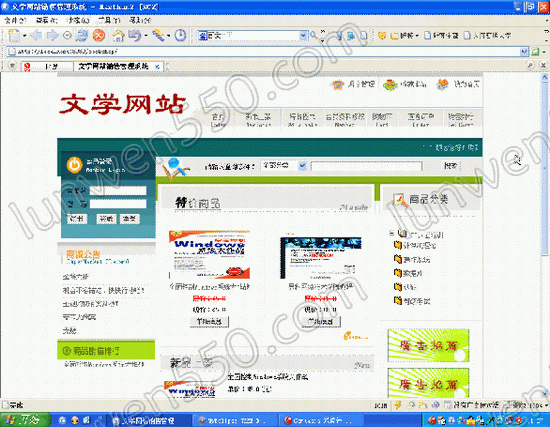Viewport: 550px width, 427px height.
Task: Click the green Go icon beside address bar
Action: (x=535, y=52)
